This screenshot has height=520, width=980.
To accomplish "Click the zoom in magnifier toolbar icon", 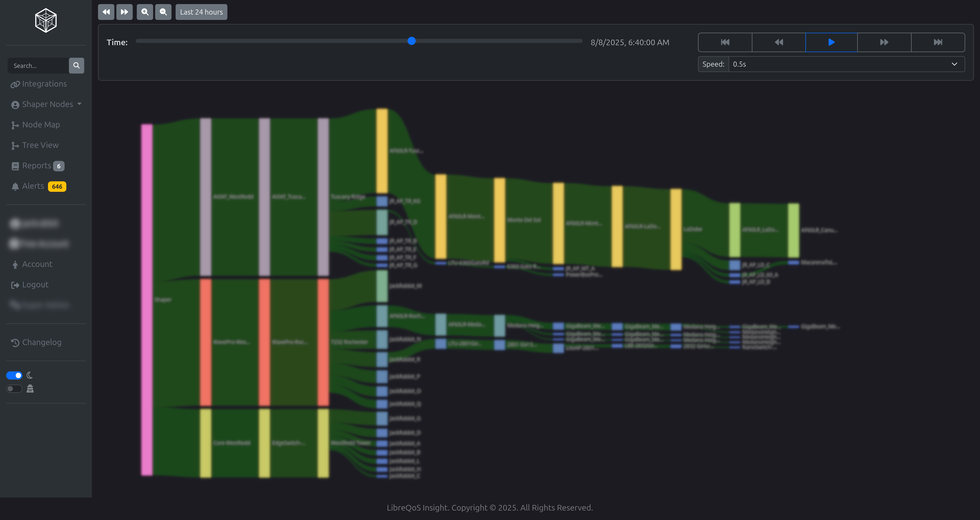I will (x=145, y=12).
